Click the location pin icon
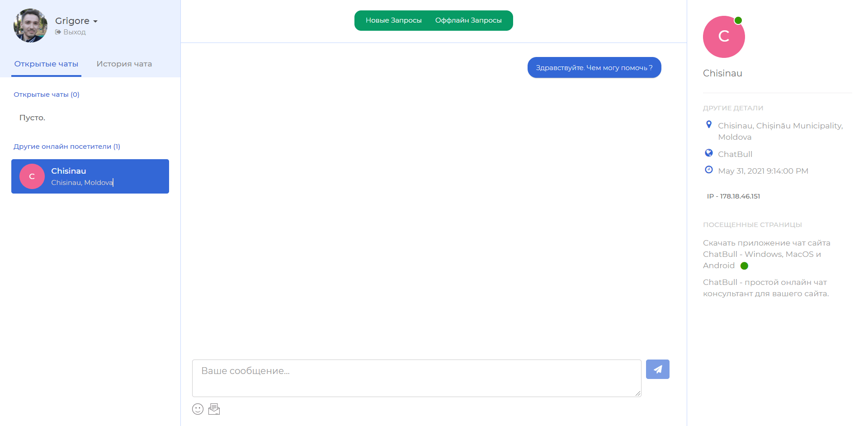 (x=709, y=125)
